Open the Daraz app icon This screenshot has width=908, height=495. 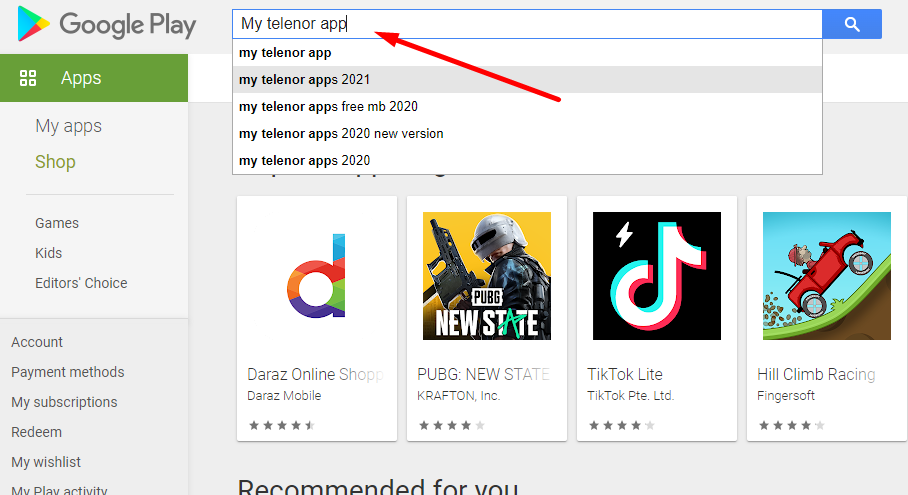(317, 276)
